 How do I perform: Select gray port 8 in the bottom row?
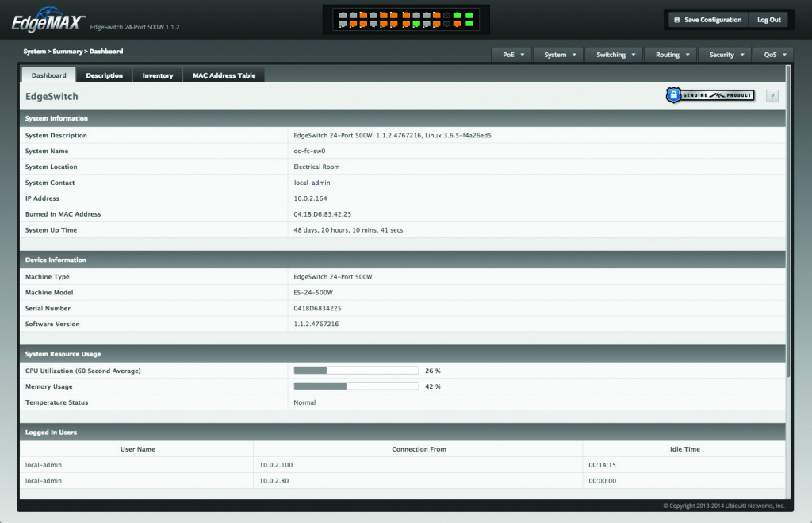[x=373, y=24]
